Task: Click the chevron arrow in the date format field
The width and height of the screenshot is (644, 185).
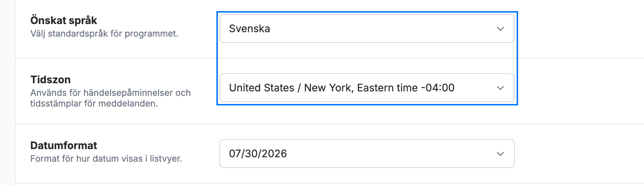Action: pos(500,154)
